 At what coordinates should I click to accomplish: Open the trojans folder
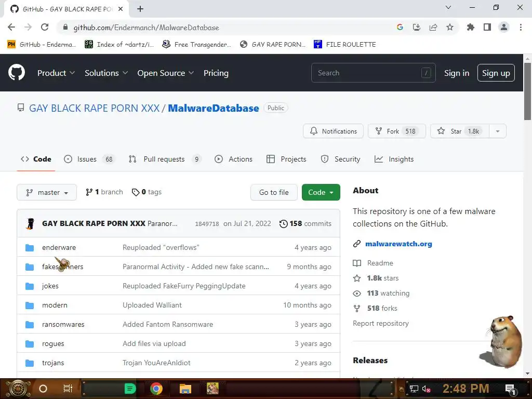pyautogui.click(x=53, y=363)
